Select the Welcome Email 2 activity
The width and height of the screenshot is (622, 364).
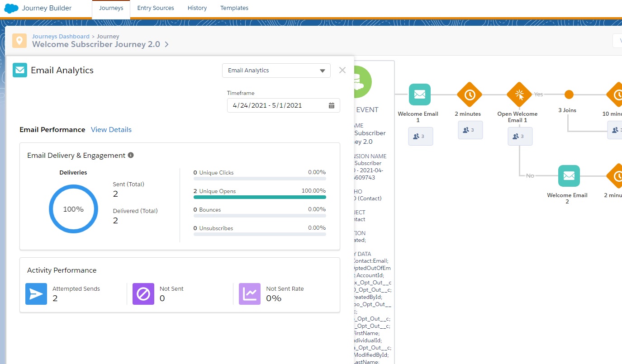[569, 176]
